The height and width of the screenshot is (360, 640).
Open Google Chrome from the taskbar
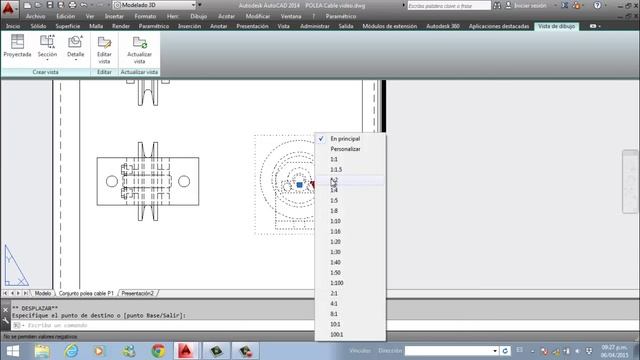coord(158,351)
